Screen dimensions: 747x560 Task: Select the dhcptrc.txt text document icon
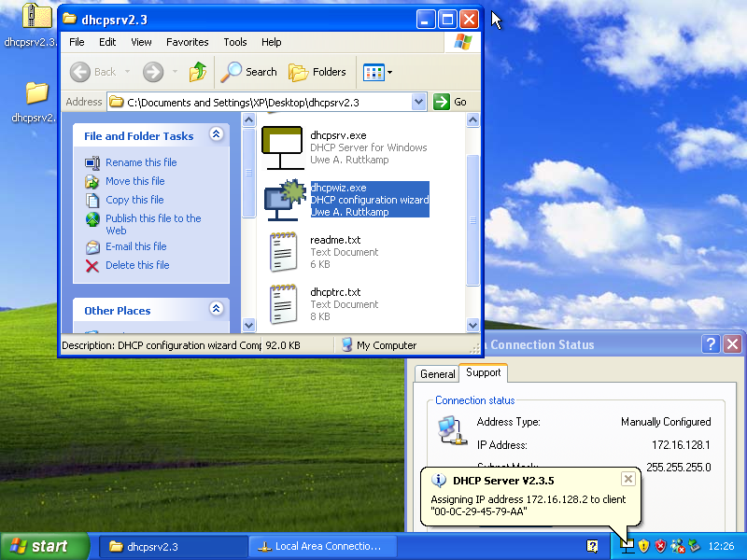coord(283,303)
